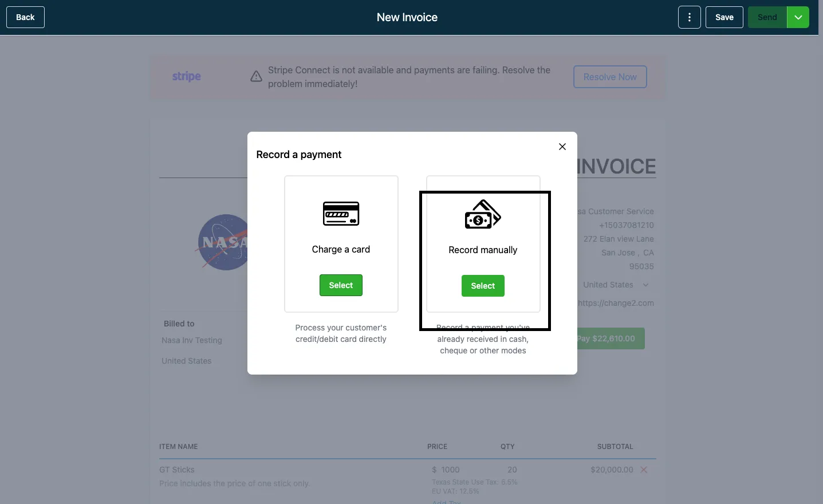Select Charge a card option
Image resolution: width=823 pixels, height=504 pixels.
click(x=341, y=285)
